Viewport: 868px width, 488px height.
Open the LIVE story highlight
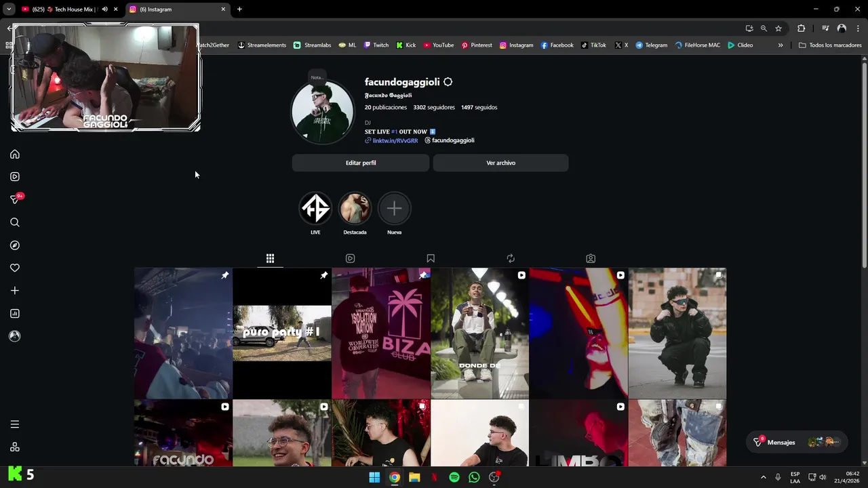point(315,209)
